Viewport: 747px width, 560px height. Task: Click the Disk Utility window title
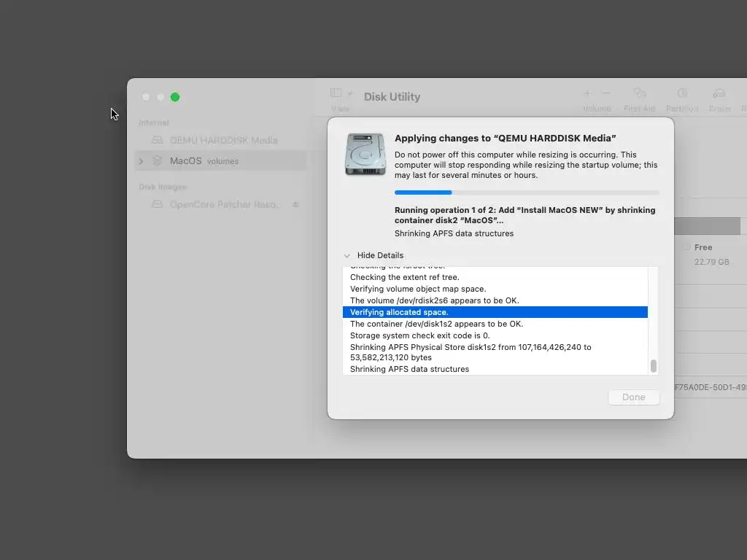392,97
